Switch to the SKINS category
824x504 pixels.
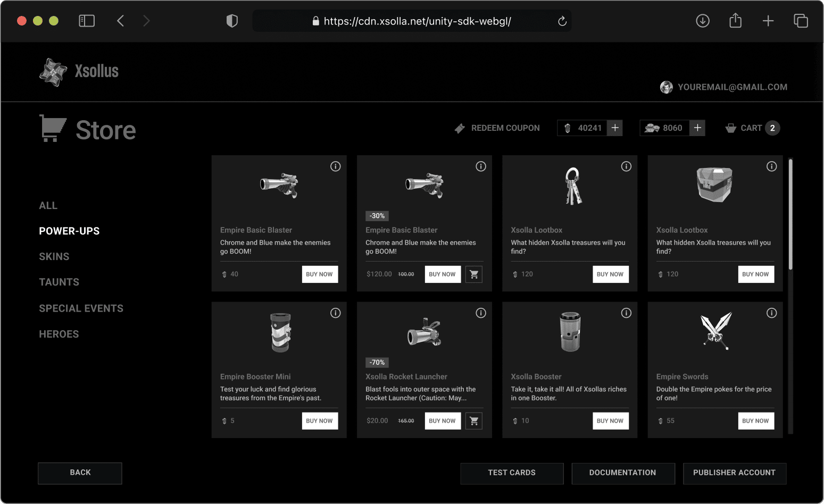click(x=54, y=257)
